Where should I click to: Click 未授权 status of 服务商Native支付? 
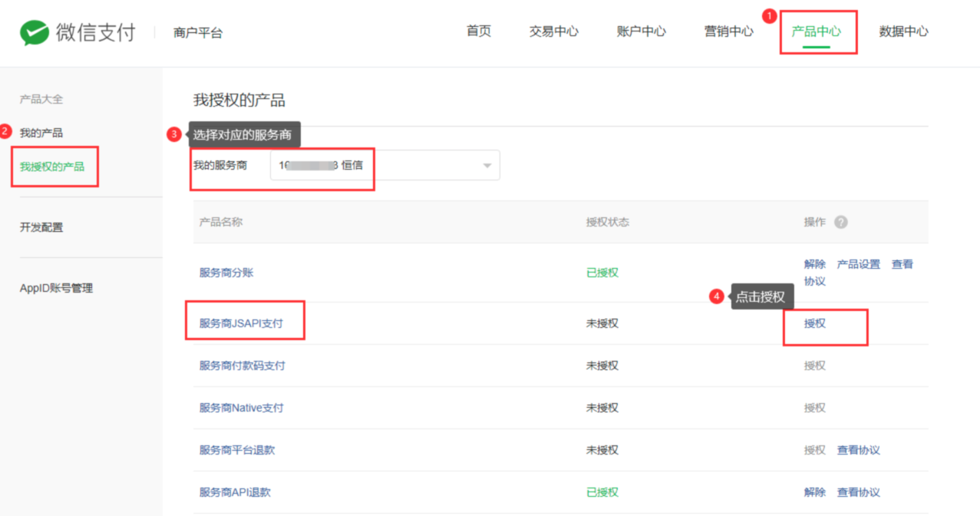pos(602,408)
